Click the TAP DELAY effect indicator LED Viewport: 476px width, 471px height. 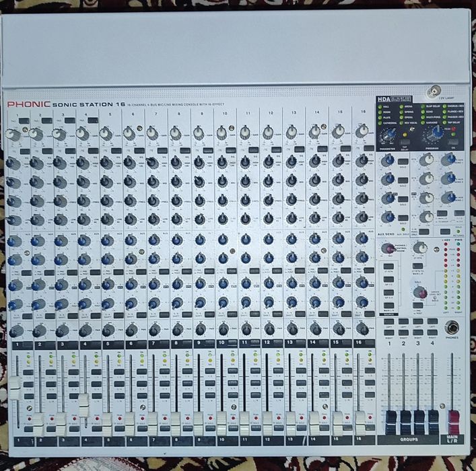click(x=445, y=122)
